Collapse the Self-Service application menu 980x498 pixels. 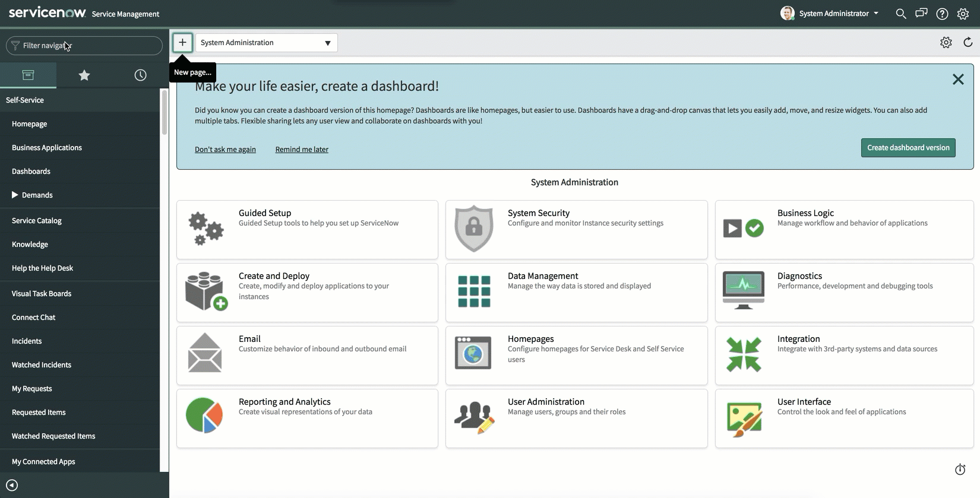(x=25, y=100)
